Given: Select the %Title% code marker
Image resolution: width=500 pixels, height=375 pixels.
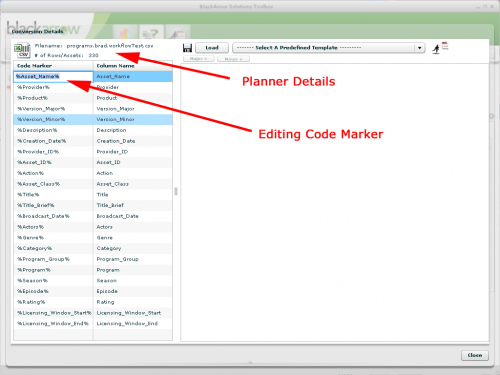Looking at the screenshot, I should tap(53, 195).
